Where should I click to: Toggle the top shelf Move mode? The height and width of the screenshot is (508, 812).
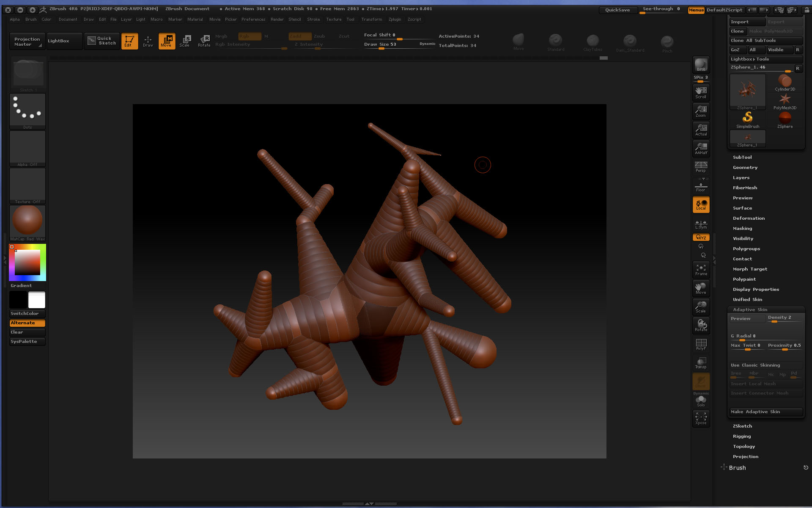167,41
